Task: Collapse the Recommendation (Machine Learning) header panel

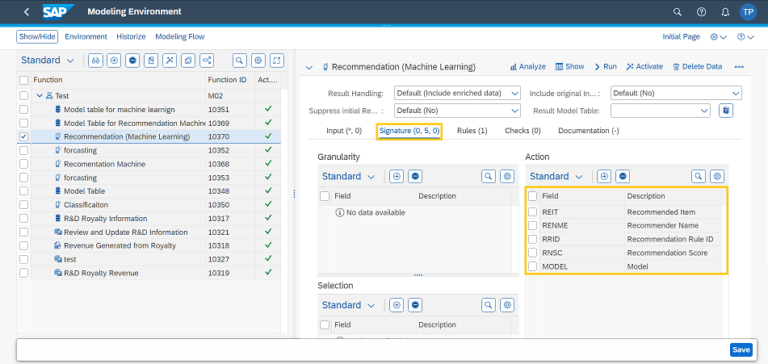Action: 309,67
